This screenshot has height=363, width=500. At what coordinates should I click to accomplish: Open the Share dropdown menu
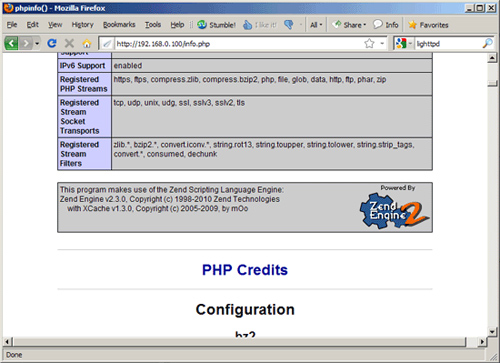click(349, 25)
